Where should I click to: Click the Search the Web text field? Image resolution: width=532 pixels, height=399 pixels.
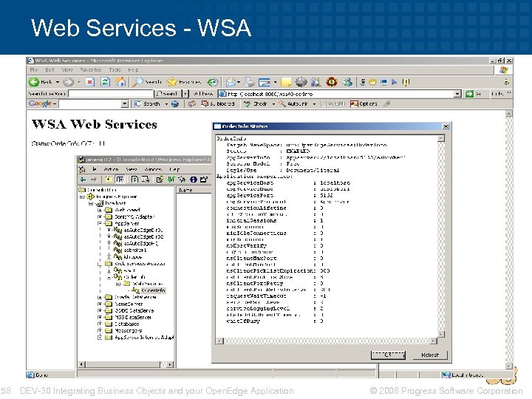coord(111,94)
